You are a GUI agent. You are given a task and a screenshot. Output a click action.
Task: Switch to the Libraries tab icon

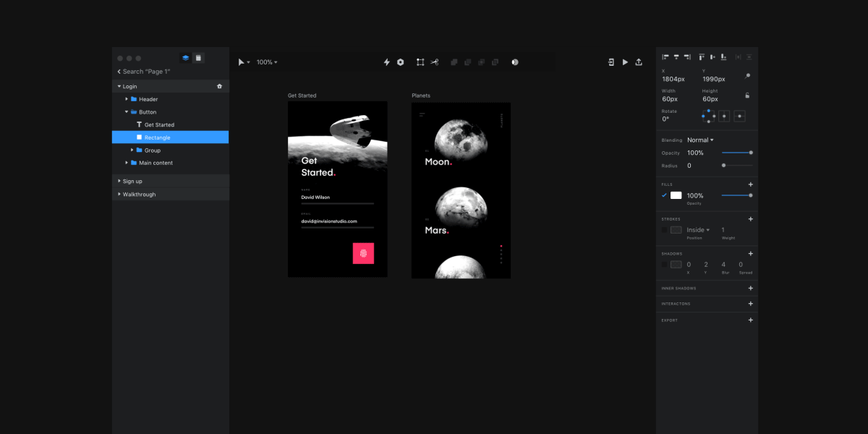coord(198,58)
